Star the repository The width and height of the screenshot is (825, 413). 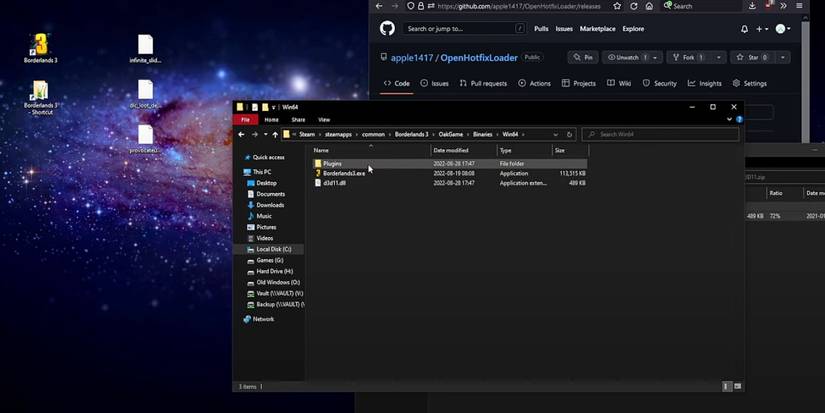click(x=753, y=57)
